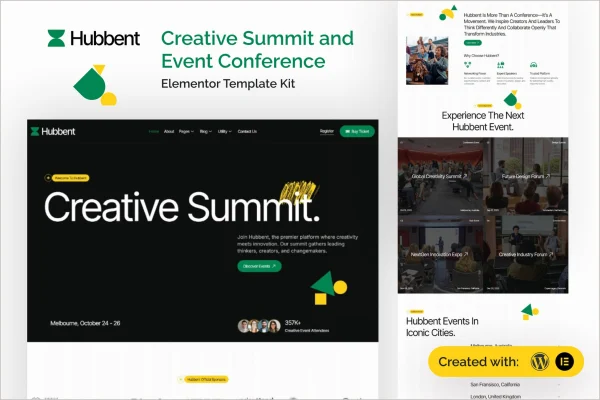
Task: Click the "Melbourne, October 24 - 26" text
Action: tap(85, 323)
